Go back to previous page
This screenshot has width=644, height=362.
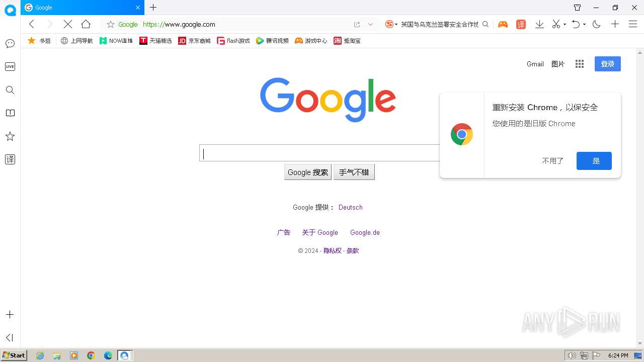[32, 24]
